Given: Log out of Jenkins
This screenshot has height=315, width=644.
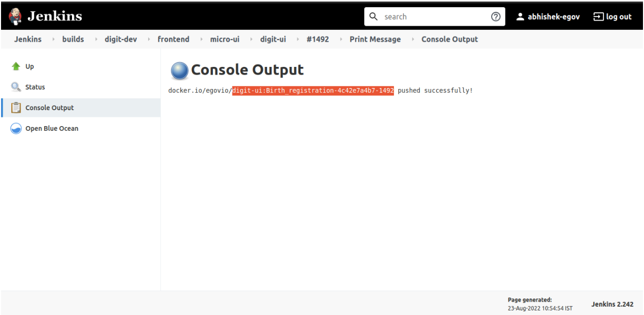Looking at the screenshot, I should pos(612,16).
